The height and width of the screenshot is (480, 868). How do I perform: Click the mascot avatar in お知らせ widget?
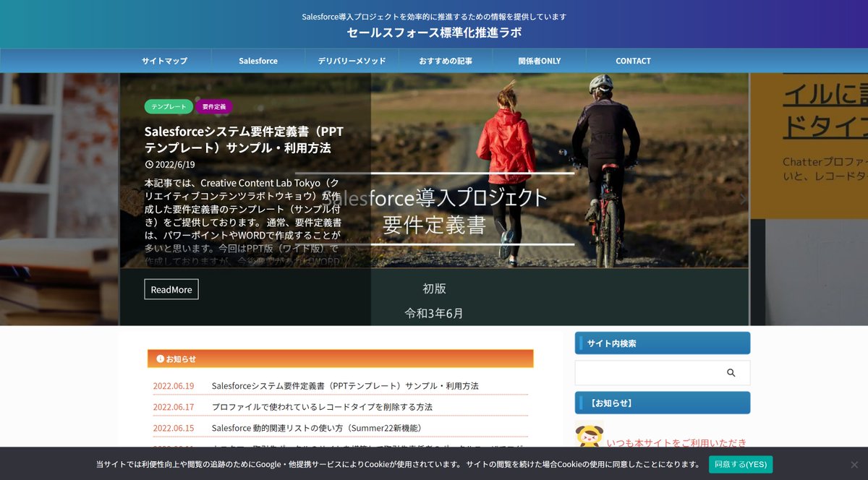(x=589, y=436)
